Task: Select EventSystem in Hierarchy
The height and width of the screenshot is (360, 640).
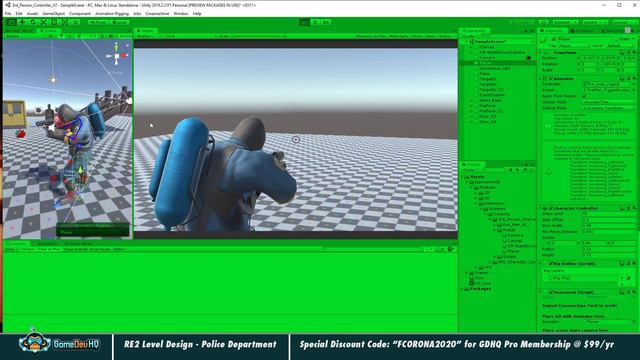Action: click(x=492, y=95)
